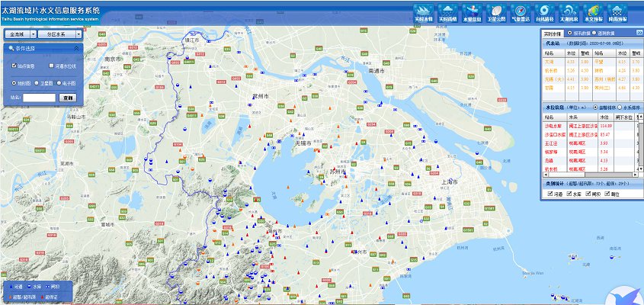Select the 地形图 terrain map radio
The image size is (644, 305).
coord(14,82)
